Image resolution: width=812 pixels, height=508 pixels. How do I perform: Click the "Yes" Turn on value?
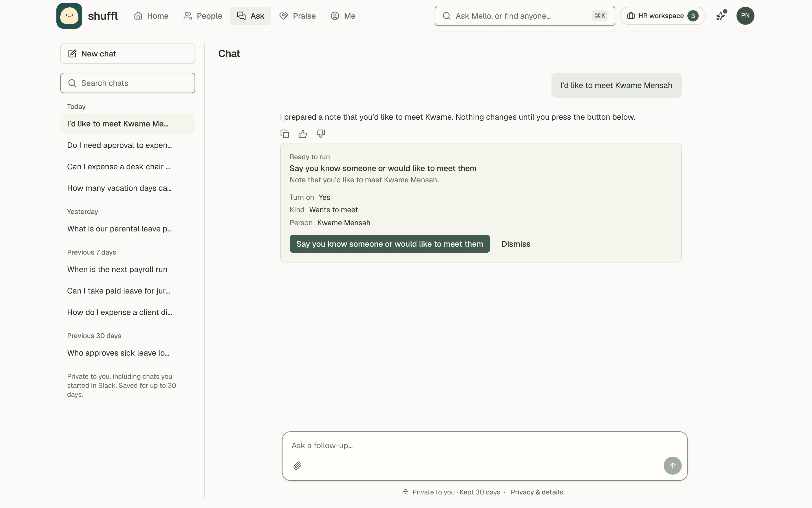coord(324,197)
